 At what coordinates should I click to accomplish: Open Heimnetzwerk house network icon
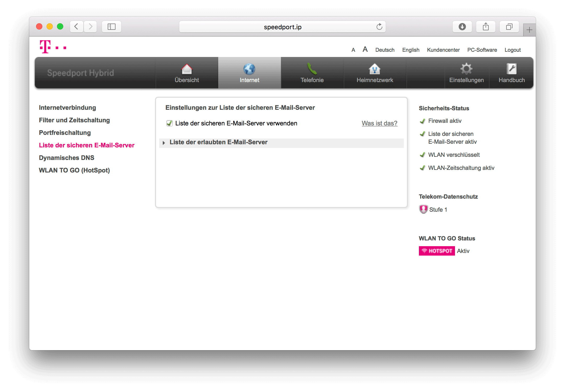click(x=374, y=69)
